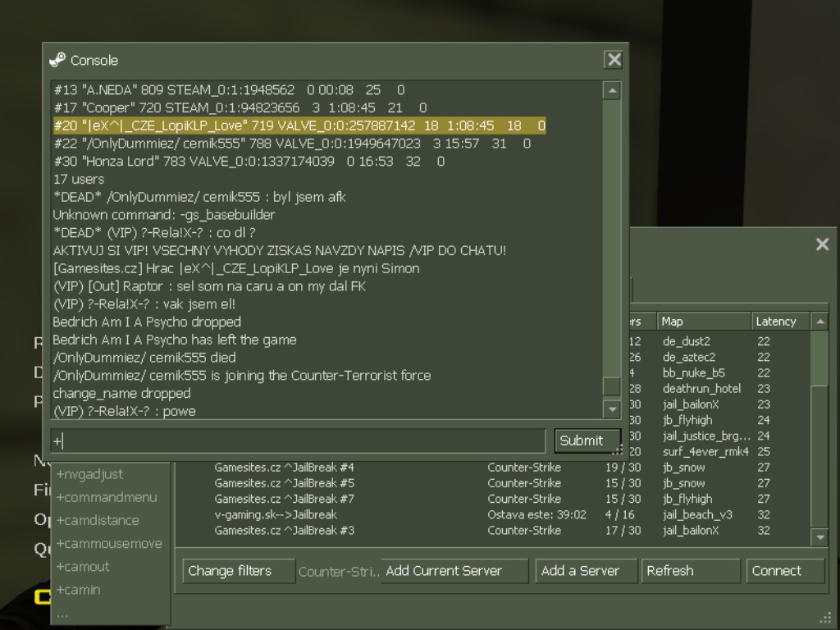Open Change filters in server browser

click(x=239, y=571)
